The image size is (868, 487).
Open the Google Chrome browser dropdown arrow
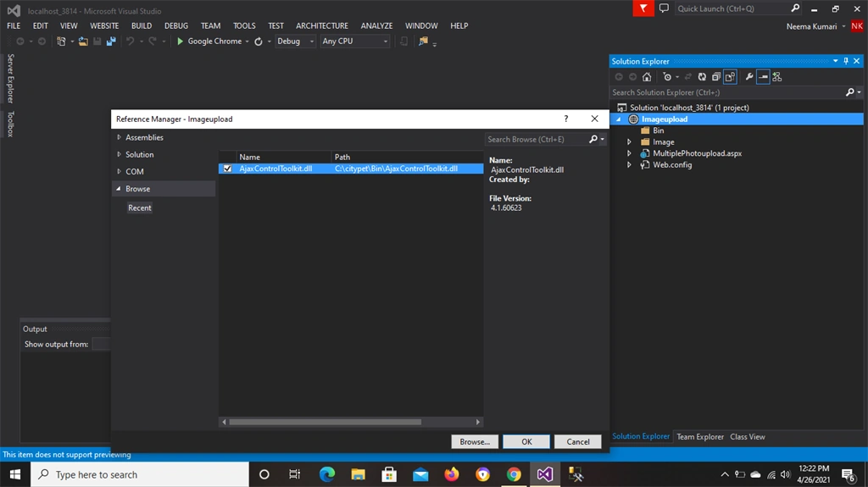(247, 42)
